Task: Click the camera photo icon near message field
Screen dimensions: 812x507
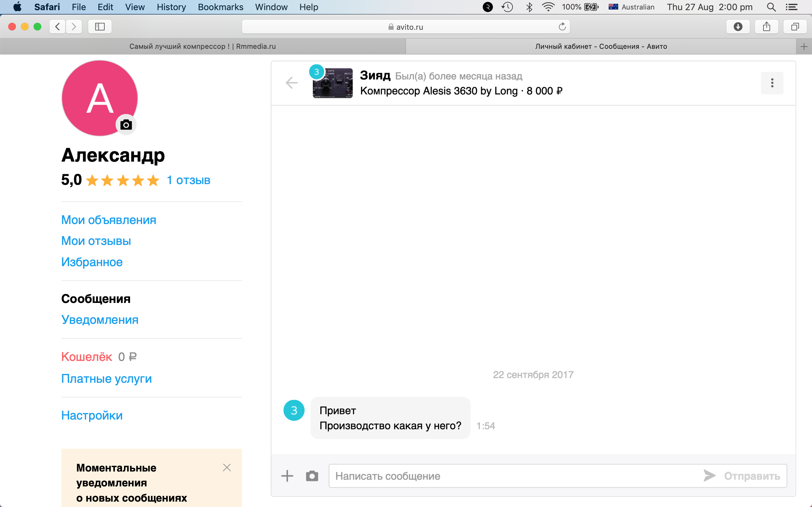Action: tap(312, 476)
